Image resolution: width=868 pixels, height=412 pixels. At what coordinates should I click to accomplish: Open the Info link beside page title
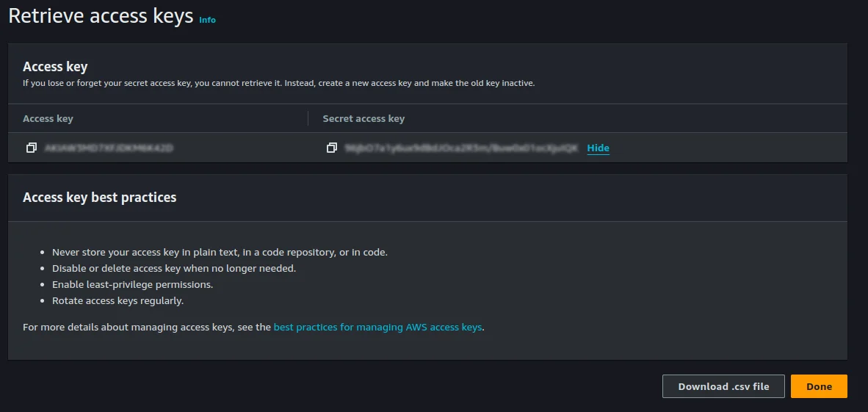207,20
